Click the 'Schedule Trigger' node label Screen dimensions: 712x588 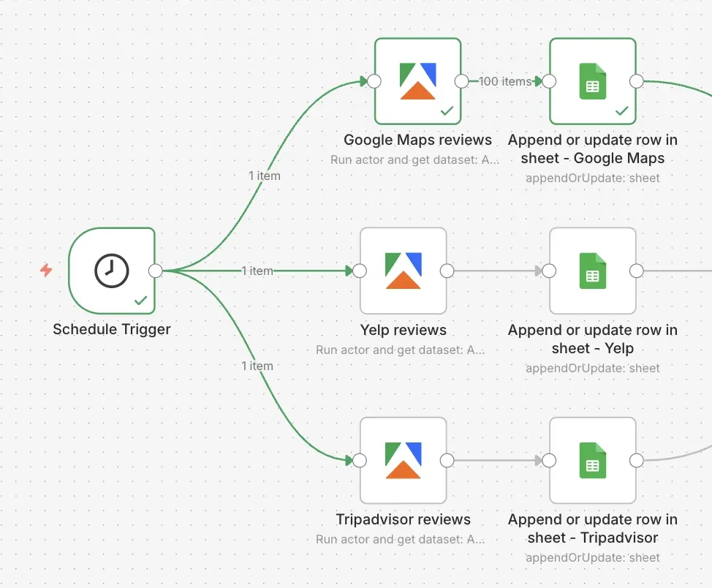(x=112, y=329)
